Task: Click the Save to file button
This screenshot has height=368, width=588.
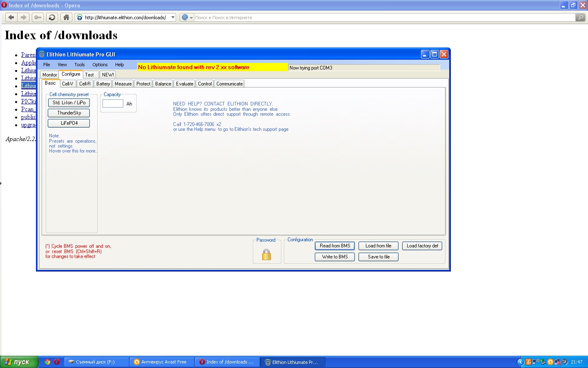Action: click(x=379, y=257)
